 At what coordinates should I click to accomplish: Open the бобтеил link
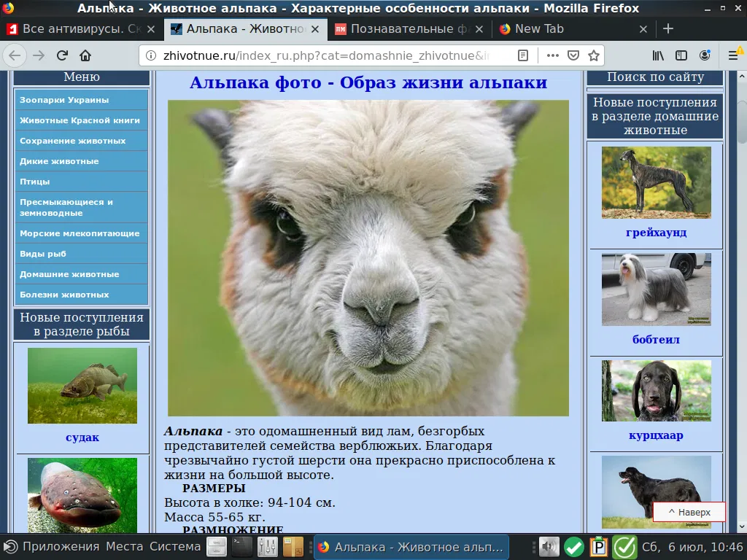coord(657,340)
